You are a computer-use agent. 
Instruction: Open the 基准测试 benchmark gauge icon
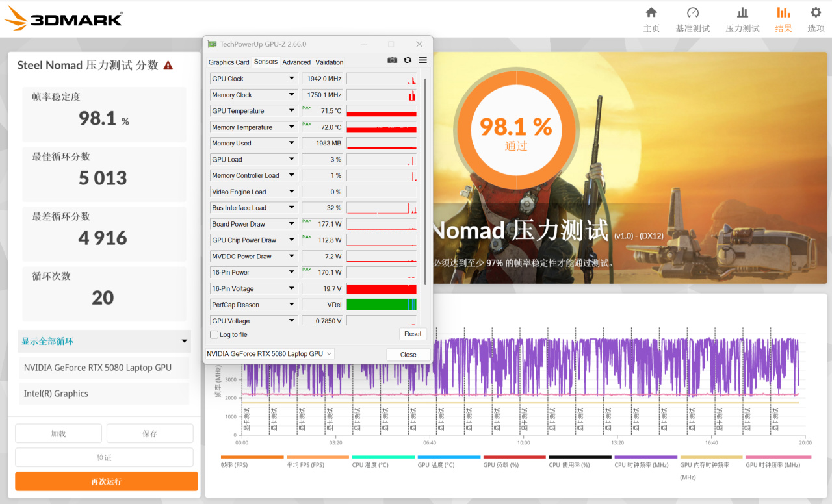pos(693,13)
